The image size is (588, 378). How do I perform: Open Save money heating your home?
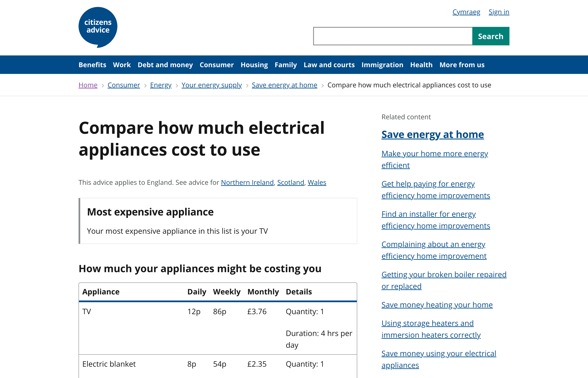pos(437,305)
